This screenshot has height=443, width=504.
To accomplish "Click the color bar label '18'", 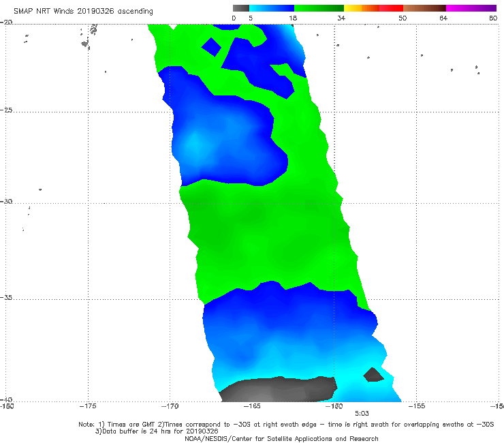I will click(293, 18).
